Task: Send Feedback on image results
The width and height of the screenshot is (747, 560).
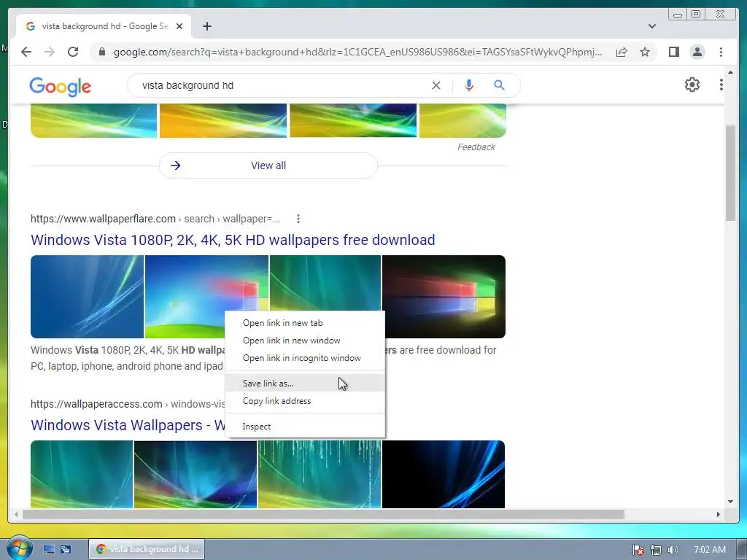Action: click(x=476, y=147)
